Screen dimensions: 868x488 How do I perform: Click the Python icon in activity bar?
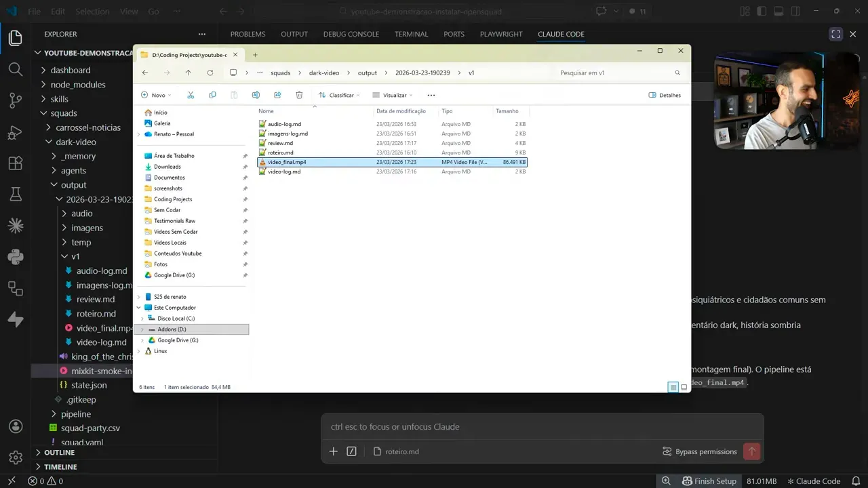coord(15,257)
